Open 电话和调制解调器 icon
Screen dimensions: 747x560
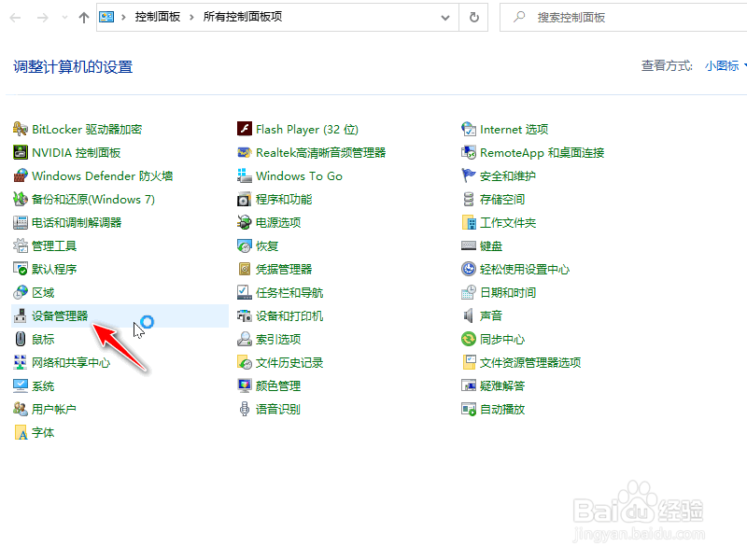20,222
